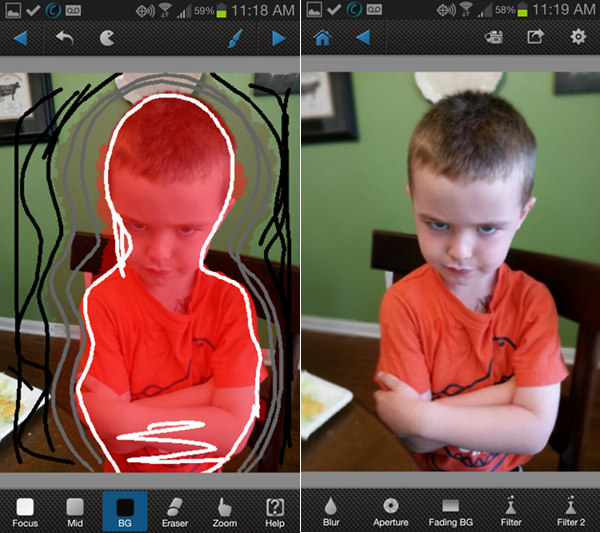The image size is (600, 533).
Task: Open the settings gear
Action: pos(578,37)
